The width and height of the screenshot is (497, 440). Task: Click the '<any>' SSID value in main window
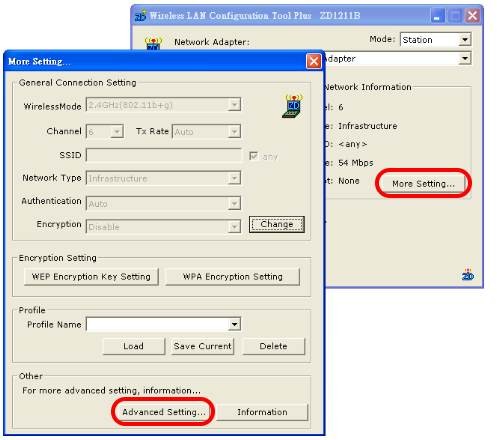coord(353,144)
